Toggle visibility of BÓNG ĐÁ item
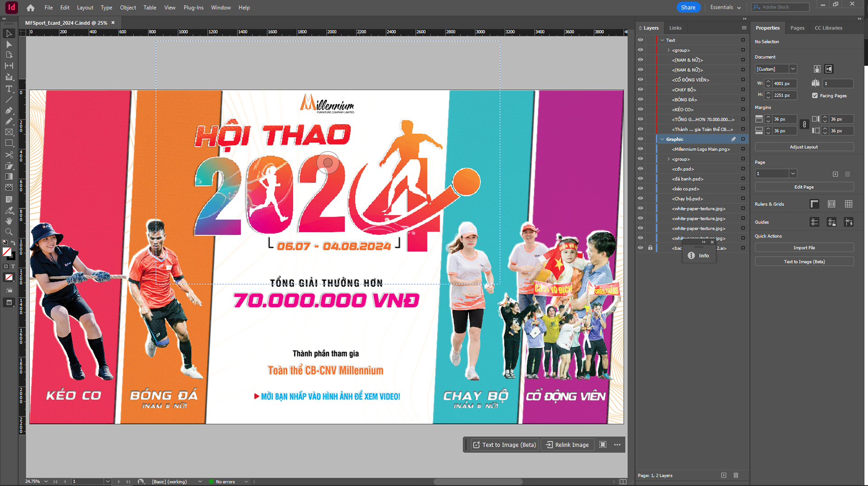The image size is (868, 486). 641,99
